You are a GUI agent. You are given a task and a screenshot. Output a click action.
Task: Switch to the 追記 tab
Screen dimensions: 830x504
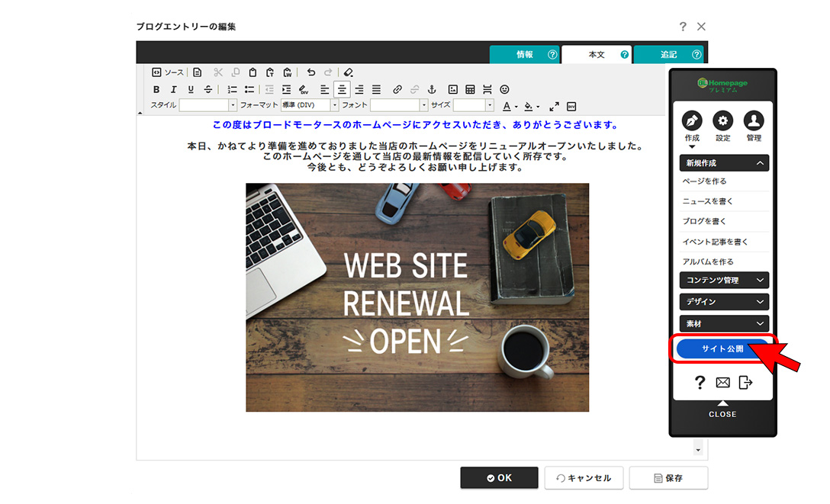(669, 55)
